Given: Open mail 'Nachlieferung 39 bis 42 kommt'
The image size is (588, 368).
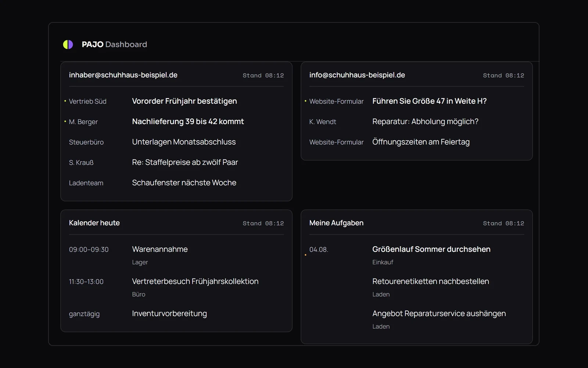Looking at the screenshot, I should 188,121.
